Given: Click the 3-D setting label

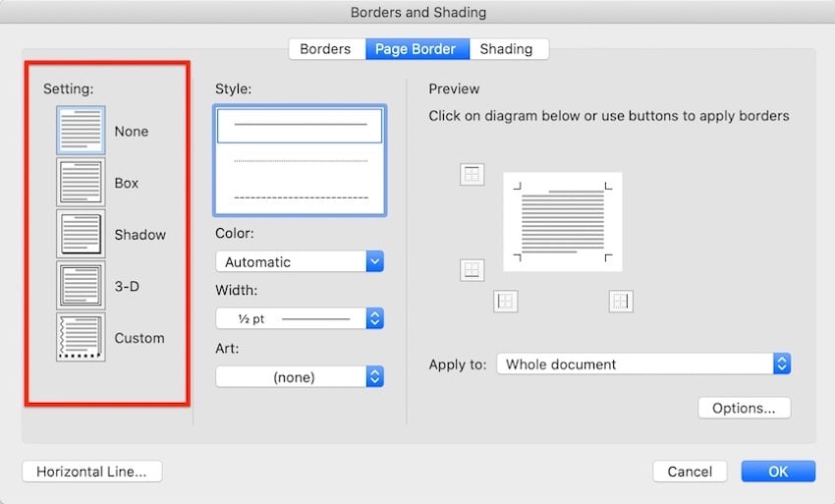Looking at the screenshot, I should (x=127, y=286).
